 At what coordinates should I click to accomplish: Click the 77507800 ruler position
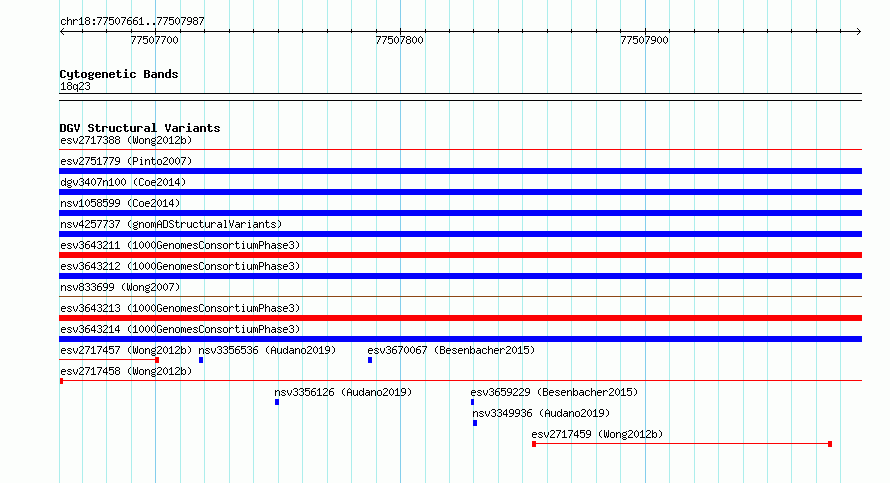click(x=400, y=40)
